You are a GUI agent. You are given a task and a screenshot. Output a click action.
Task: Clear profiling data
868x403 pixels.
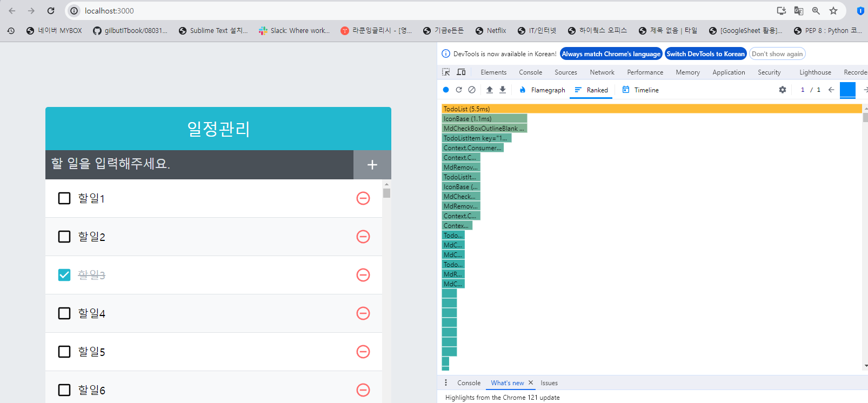click(x=472, y=90)
